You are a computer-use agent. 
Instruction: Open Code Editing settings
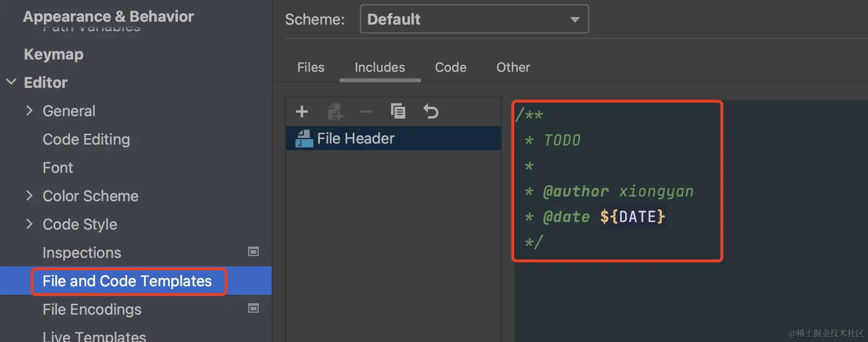tap(86, 139)
